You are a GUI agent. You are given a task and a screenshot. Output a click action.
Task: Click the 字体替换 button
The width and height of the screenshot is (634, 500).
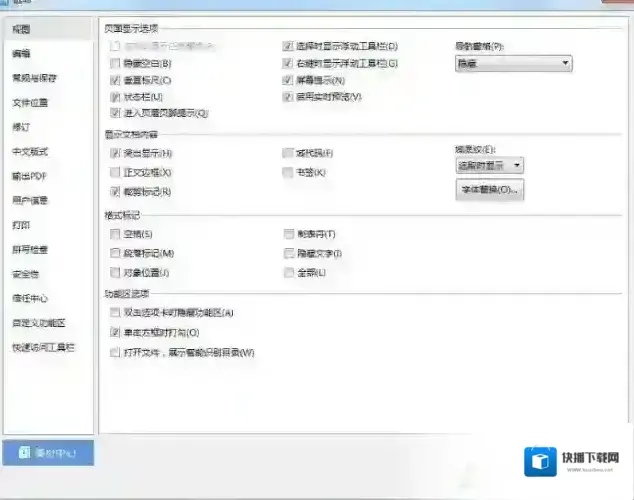point(489,189)
